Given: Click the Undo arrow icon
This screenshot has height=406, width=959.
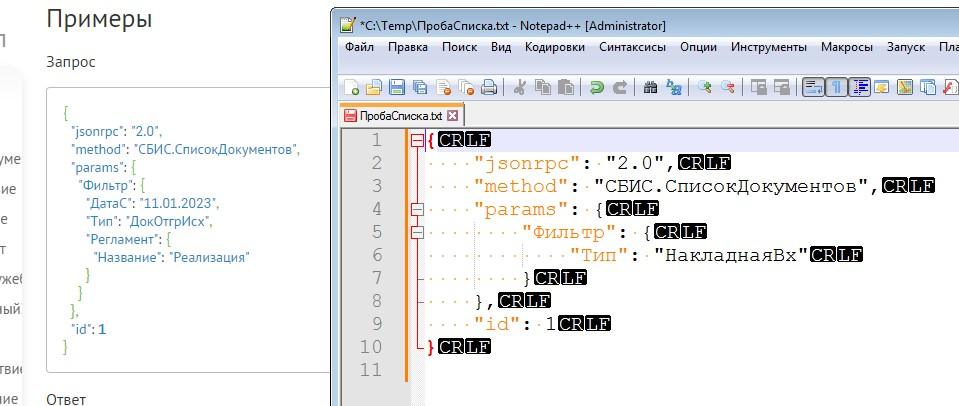Looking at the screenshot, I should pos(596,87).
